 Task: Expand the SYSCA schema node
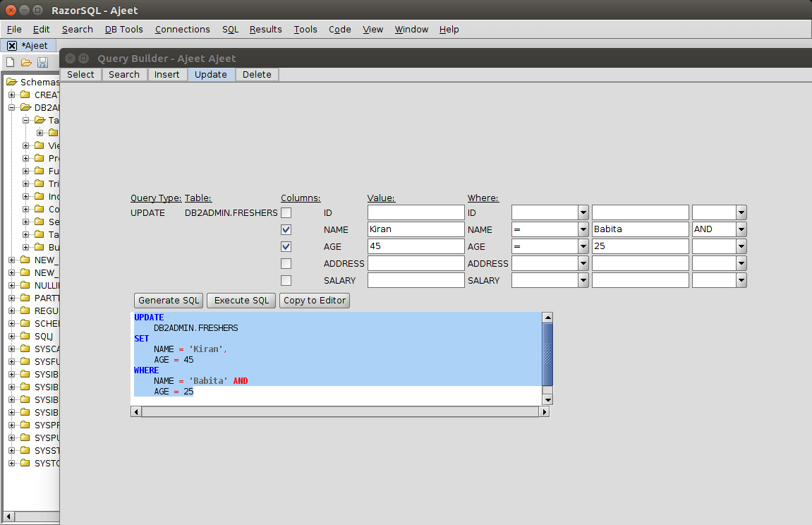[x=11, y=349]
